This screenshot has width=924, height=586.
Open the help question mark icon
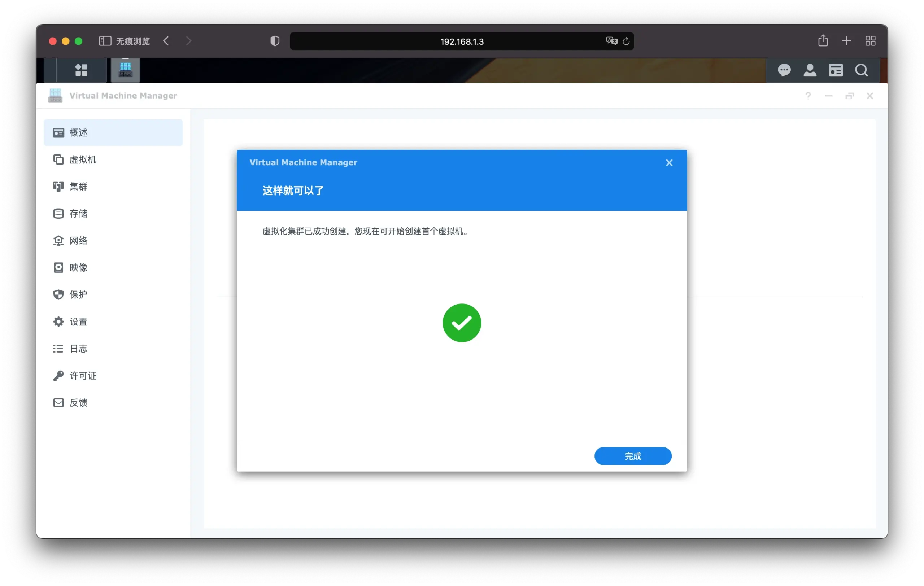coord(808,96)
